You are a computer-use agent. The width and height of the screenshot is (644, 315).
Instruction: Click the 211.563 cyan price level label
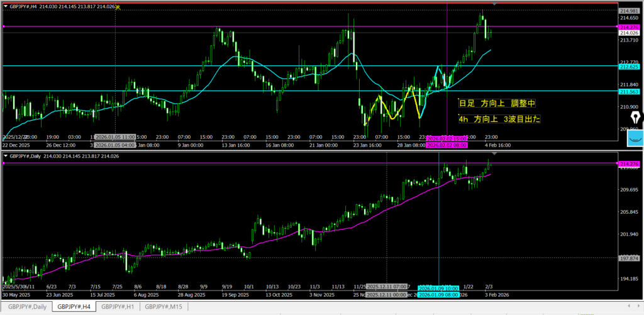629,91
